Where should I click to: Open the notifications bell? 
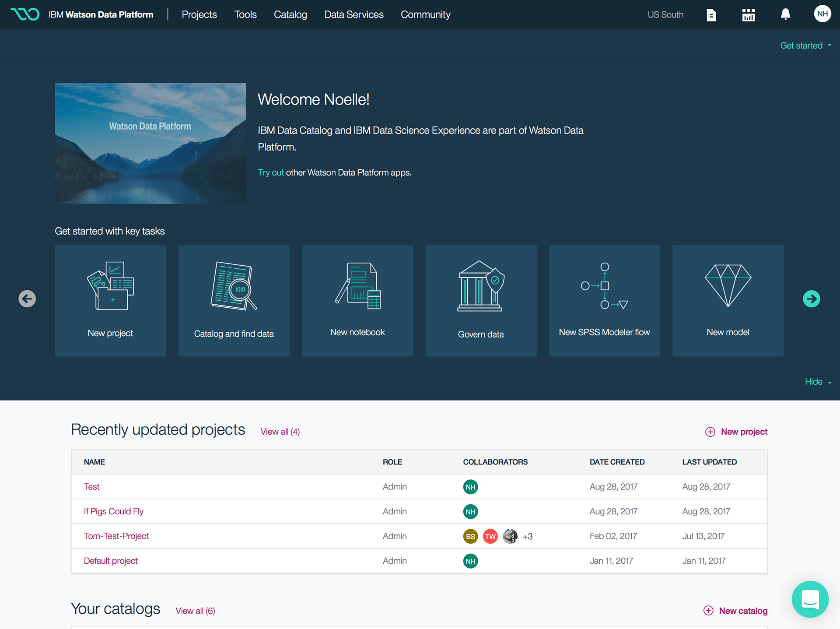(786, 14)
